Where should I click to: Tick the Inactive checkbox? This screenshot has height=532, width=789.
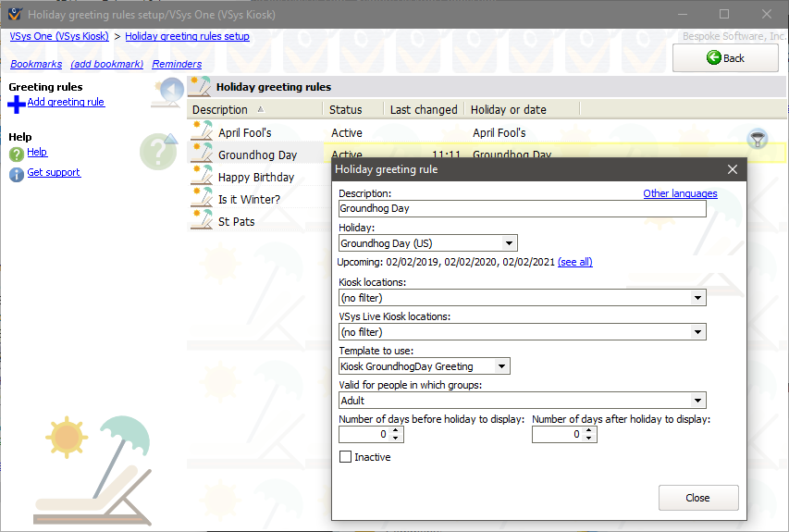(346, 457)
